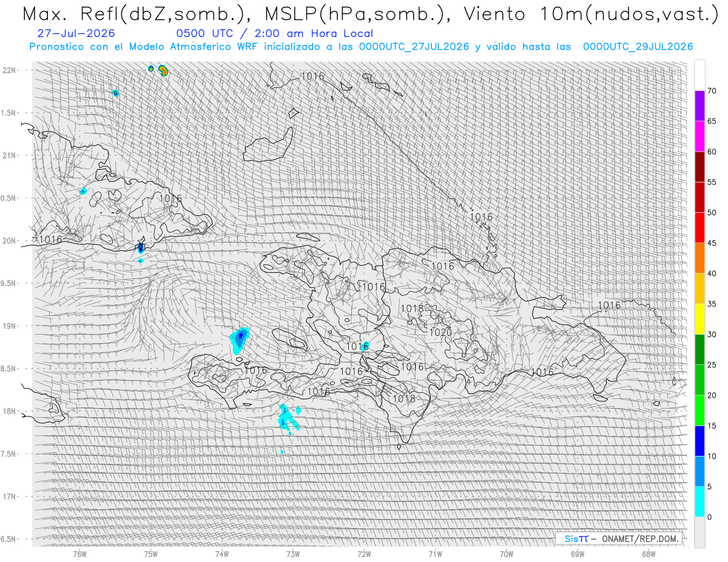
Task: Click the colorbar segment between 15 and 20
Action: [699, 410]
